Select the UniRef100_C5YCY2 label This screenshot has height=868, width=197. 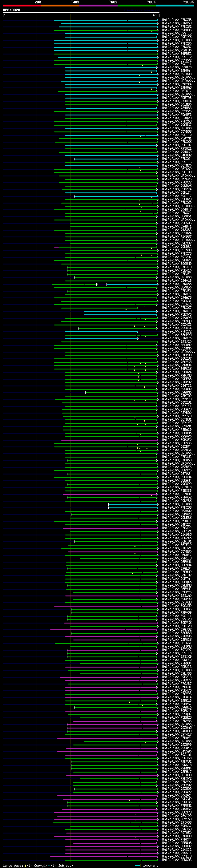click(x=177, y=60)
